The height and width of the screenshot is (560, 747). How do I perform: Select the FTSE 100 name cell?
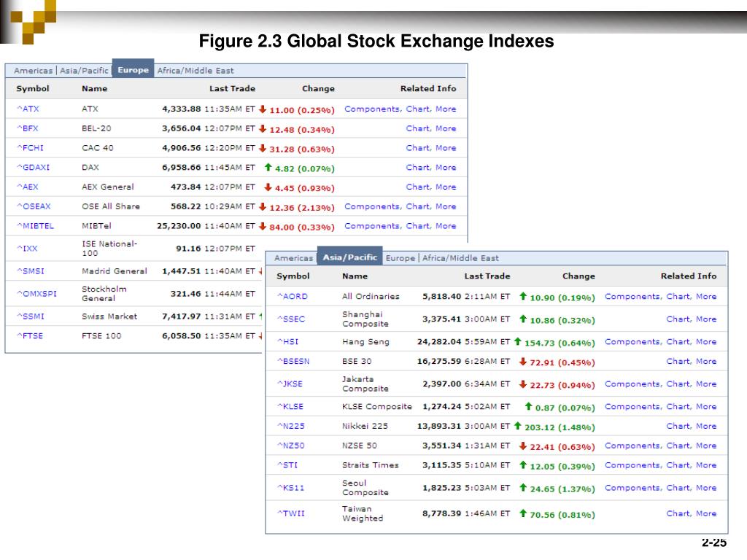coord(101,335)
